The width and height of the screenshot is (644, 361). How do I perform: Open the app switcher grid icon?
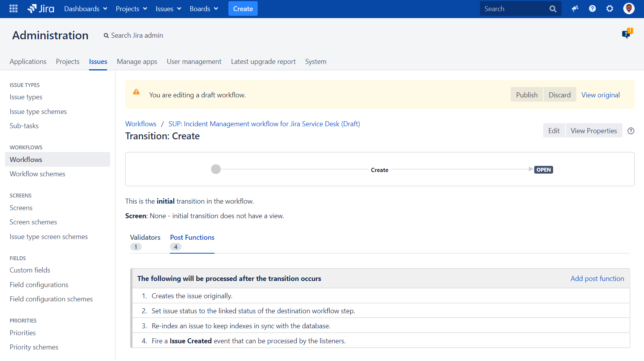[13, 8]
